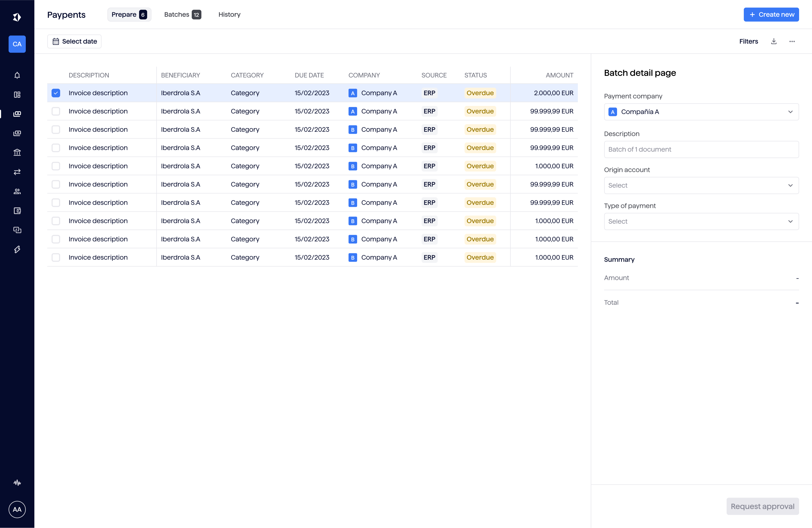Click the DESCRIPTION column header
The height and width of the screenshot is (528, 812).
[x=89, y=75]
